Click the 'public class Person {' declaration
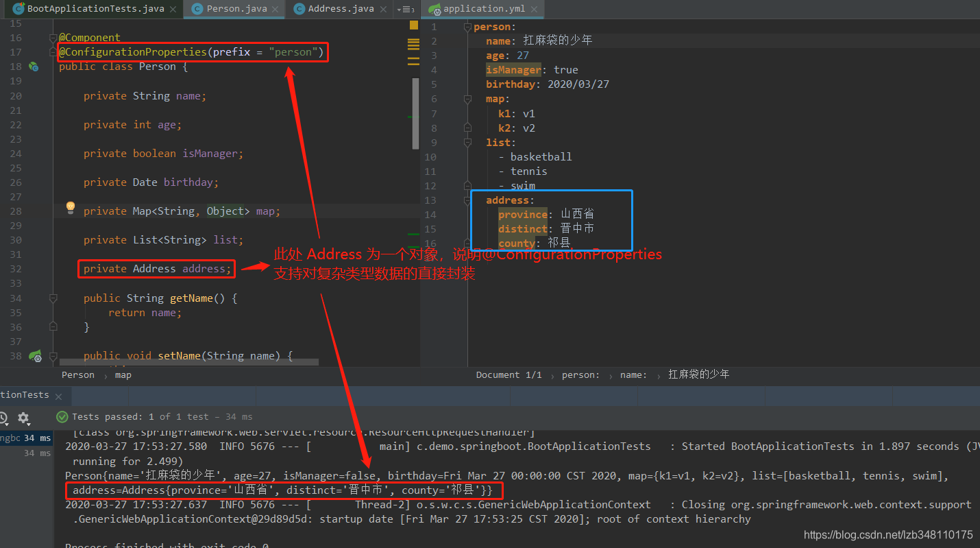This screenshot has height=548, width=980. click(123, 67)
